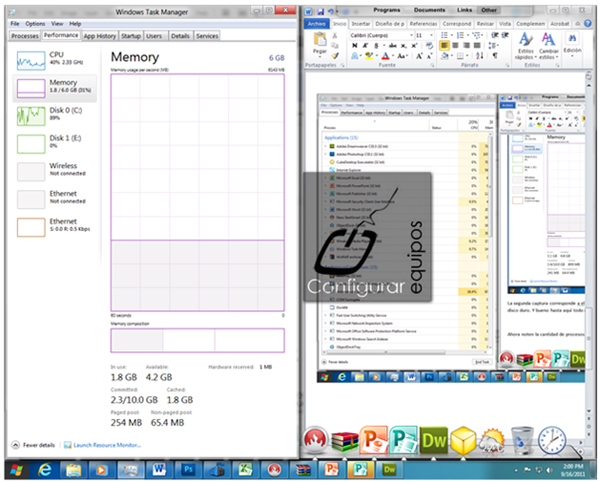
Task: Click the Increase Indent icon
Action: click(x=505, y=35)
